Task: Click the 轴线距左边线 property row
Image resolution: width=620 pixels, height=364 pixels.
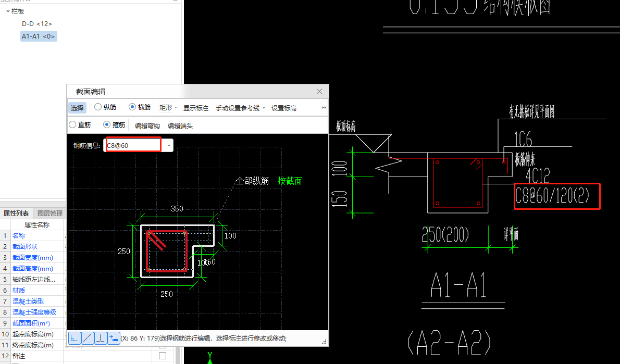Action: (x=37, y=280)
